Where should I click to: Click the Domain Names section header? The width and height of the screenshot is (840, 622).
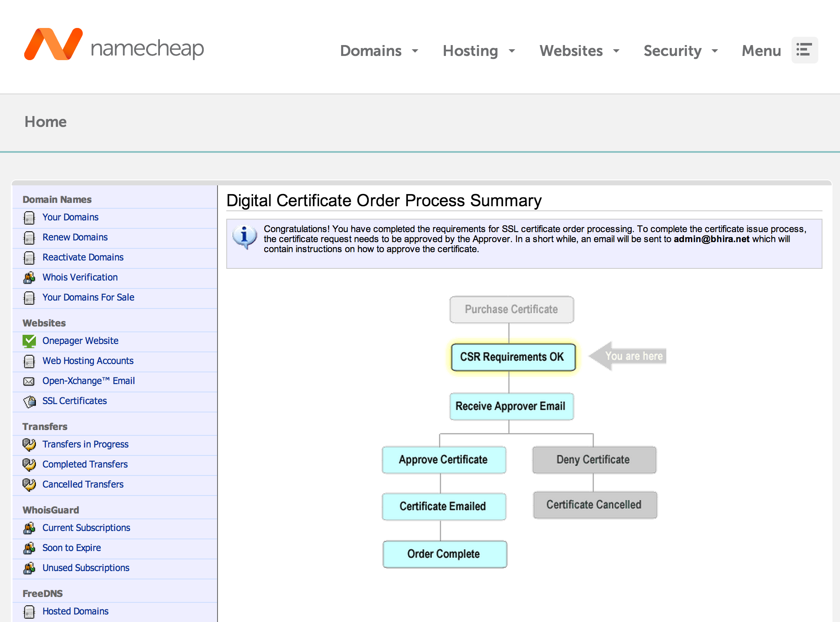[x=57, y=199]
